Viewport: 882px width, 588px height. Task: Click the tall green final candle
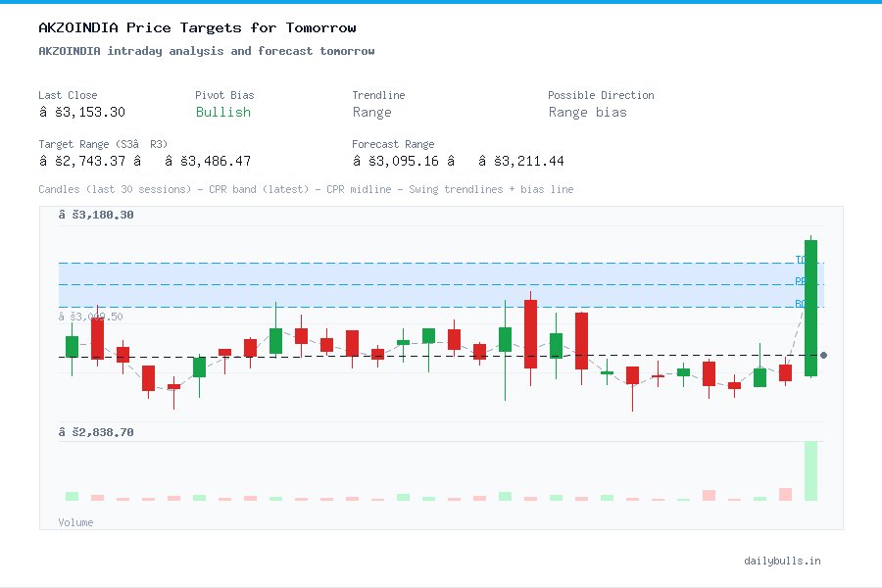coord(810,308)
